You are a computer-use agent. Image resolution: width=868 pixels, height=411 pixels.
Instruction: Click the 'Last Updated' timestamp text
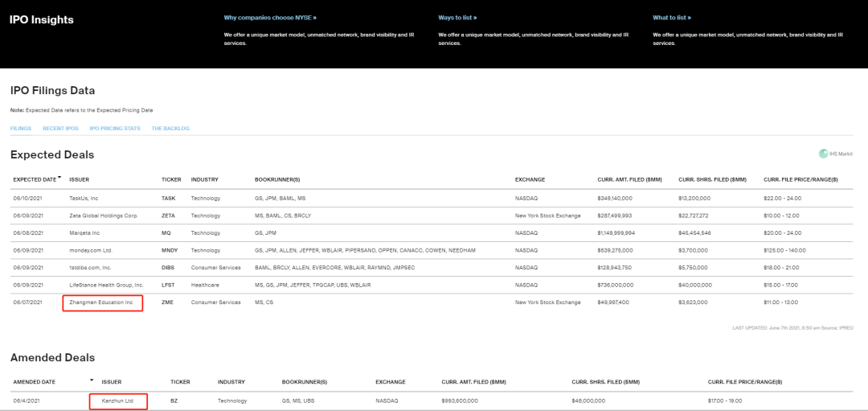coord(792,328)
